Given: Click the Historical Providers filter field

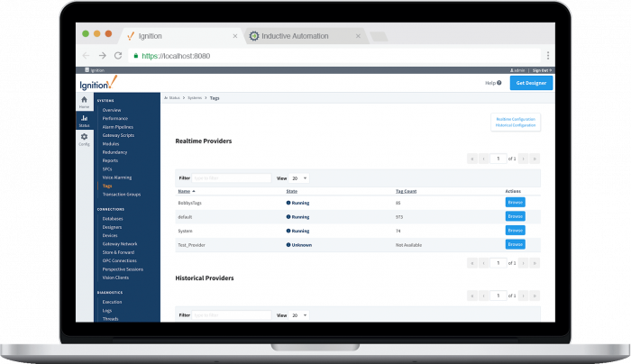Looking at the screenshot, I should (232, 315).
